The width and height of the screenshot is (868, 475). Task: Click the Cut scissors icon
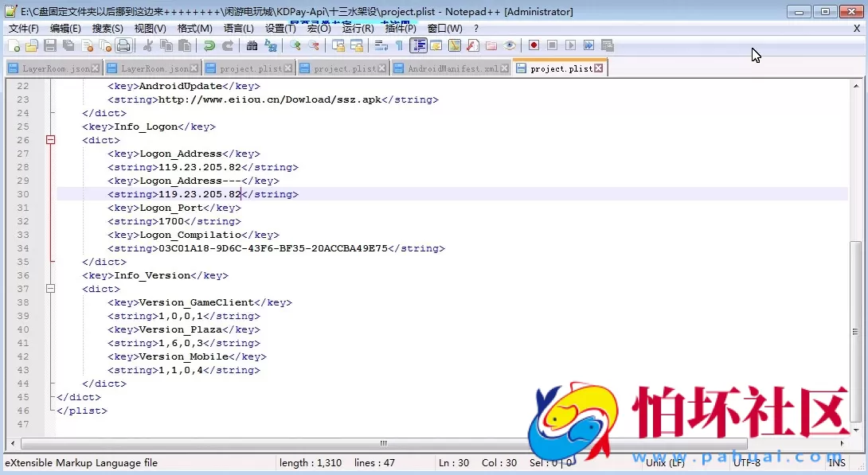click(148, 46)
